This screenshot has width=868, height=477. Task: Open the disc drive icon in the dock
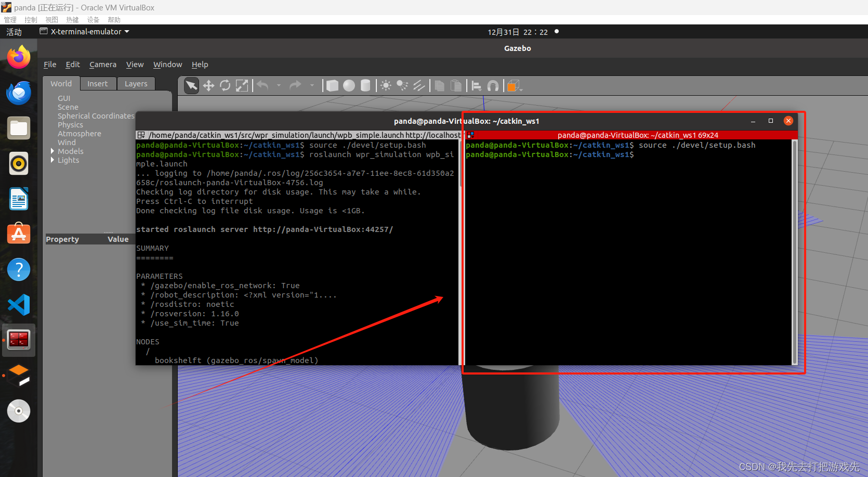(19, 411)
